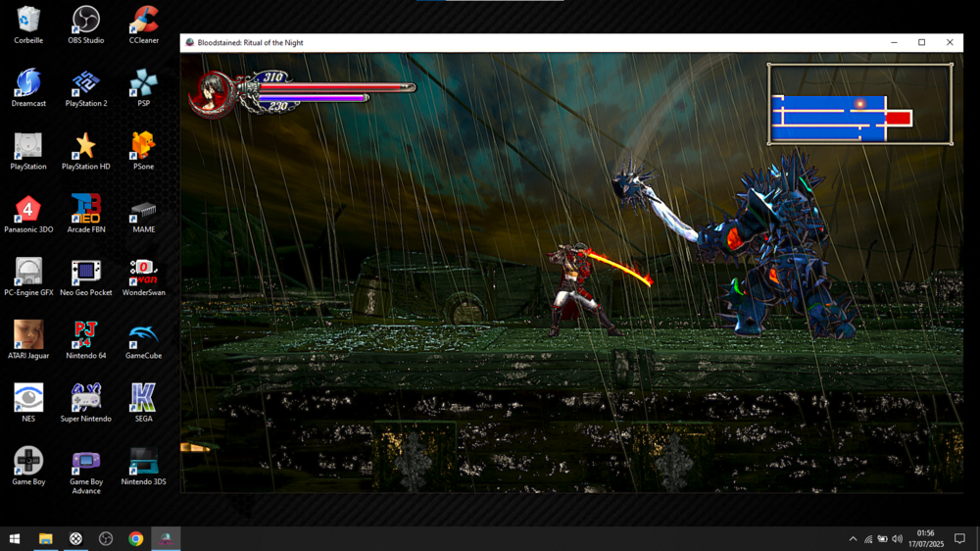Open File Explorer from the taskbar

[45, 538]
